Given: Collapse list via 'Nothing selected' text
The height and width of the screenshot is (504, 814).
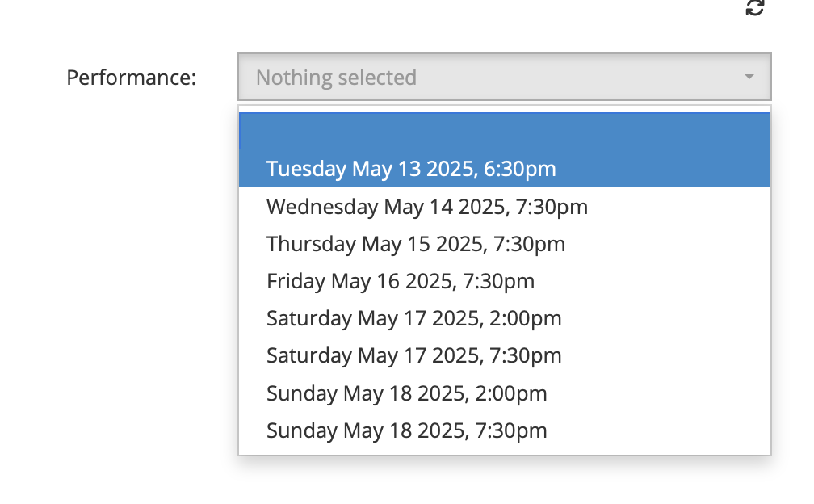Looking at the screenshot, I should pyautogui.click(x=336, y=78).
